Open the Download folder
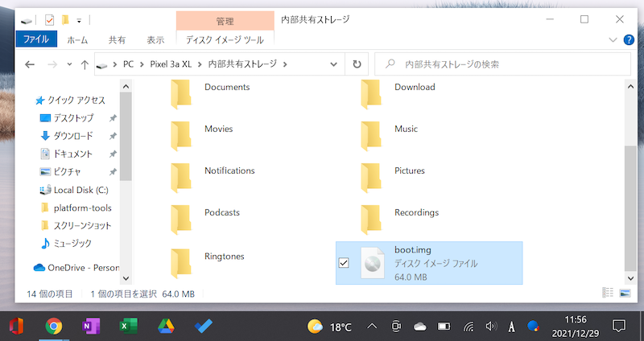 pos(414,88)
